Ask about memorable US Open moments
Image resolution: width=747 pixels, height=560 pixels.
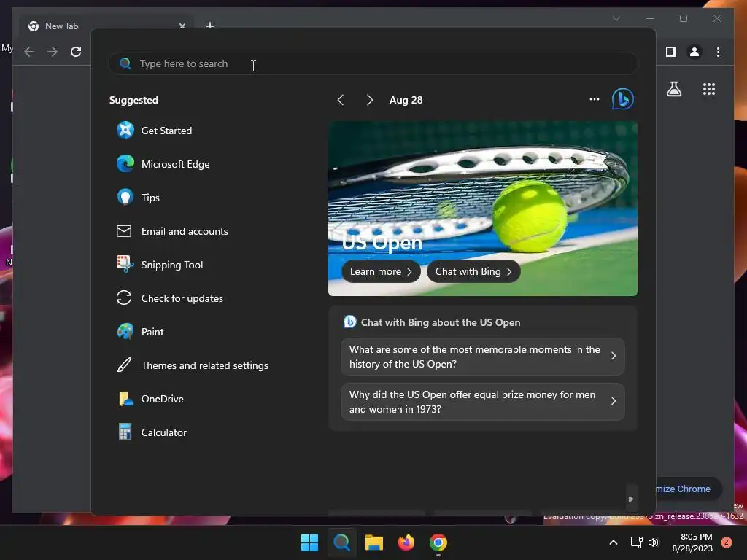tap(483, 357)
